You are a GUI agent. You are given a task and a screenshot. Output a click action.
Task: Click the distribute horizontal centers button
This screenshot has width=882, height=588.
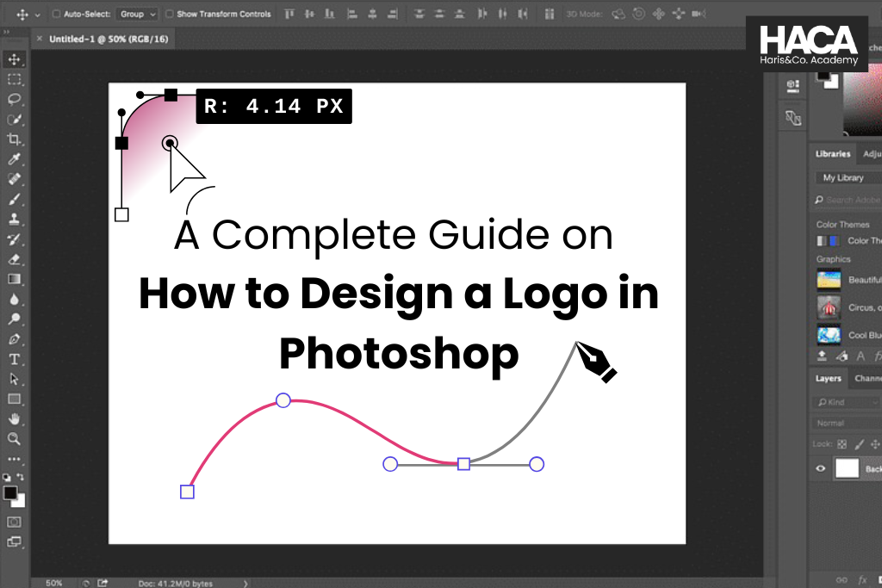[503, 14]
